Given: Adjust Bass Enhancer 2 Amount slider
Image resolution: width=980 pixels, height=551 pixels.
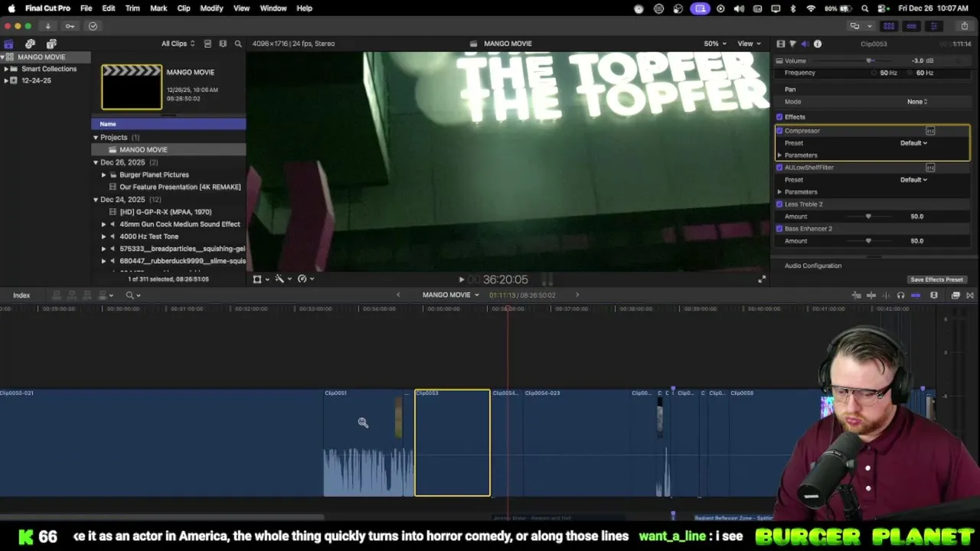Looking at the screenshot, I should pos(868,241).
